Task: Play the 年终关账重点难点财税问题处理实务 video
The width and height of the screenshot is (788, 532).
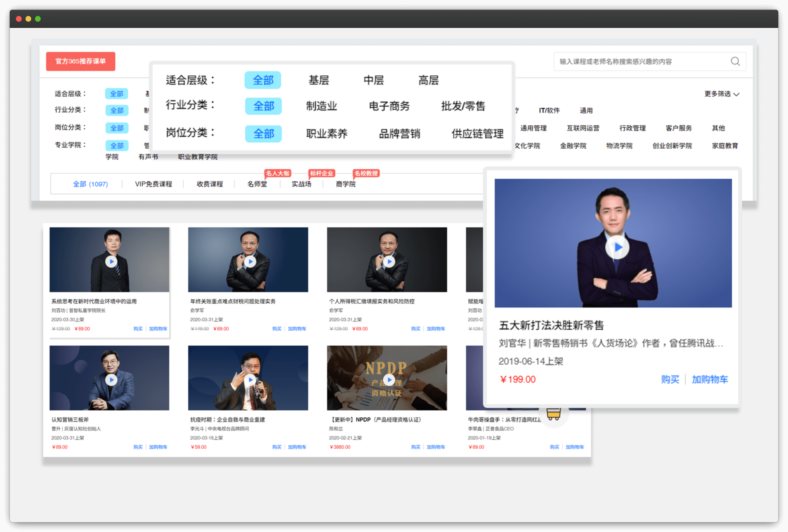Action: coord(250,261)
